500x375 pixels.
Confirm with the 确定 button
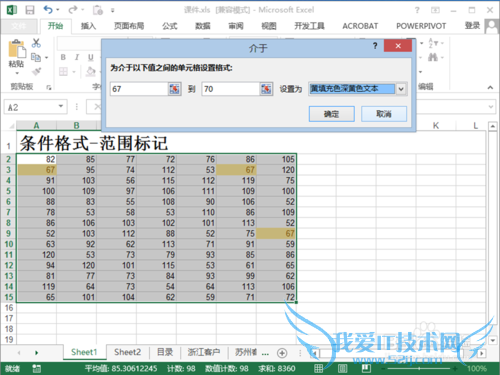coord(332,114)
